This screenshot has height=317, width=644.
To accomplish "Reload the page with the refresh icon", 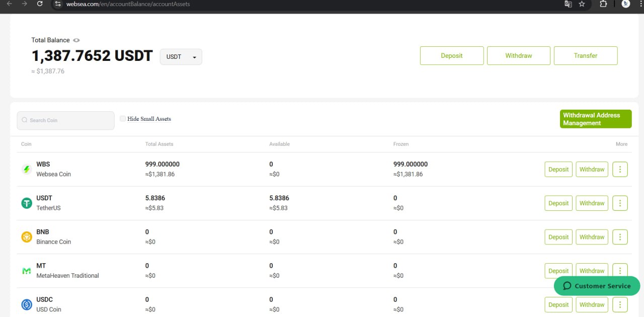I will pyautogui.click(x=40, y=4).
